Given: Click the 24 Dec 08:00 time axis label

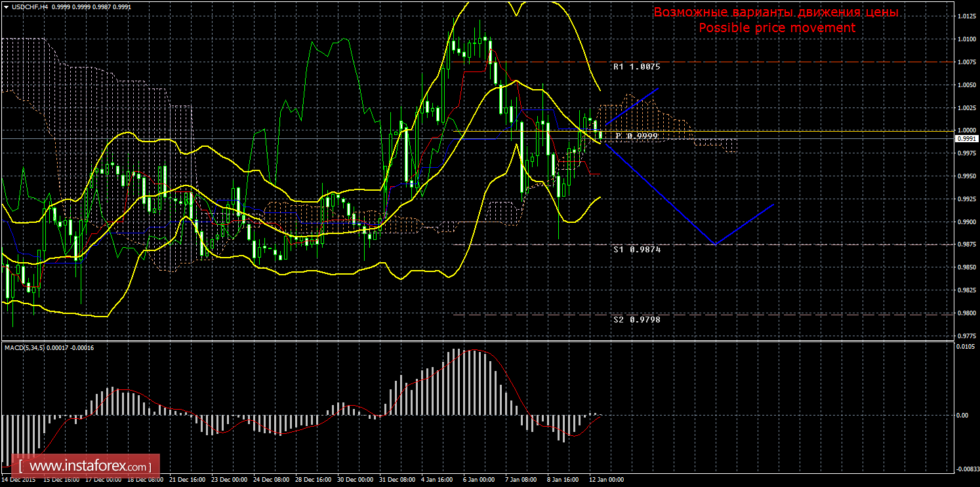Looking at the screenshot, I should click(272, 480).
